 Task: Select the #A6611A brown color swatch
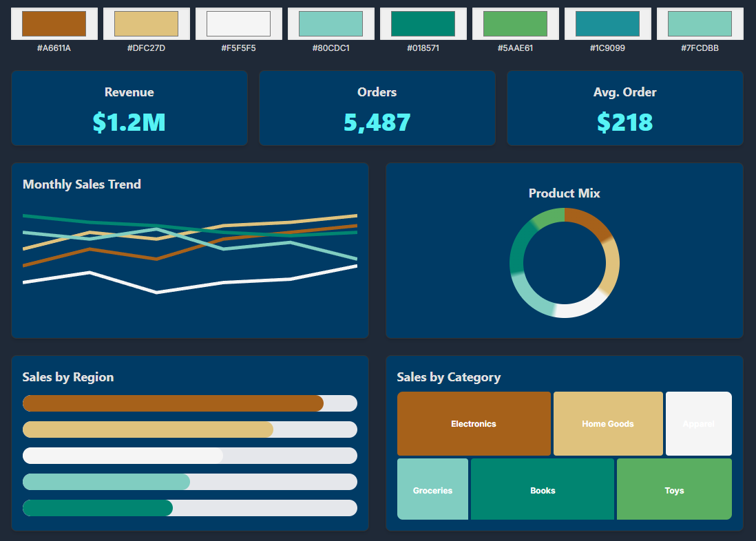54,23
